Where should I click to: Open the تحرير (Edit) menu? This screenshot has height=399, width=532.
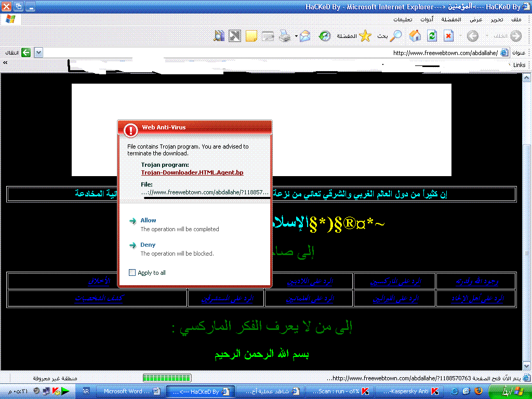(x=497, y=19)
